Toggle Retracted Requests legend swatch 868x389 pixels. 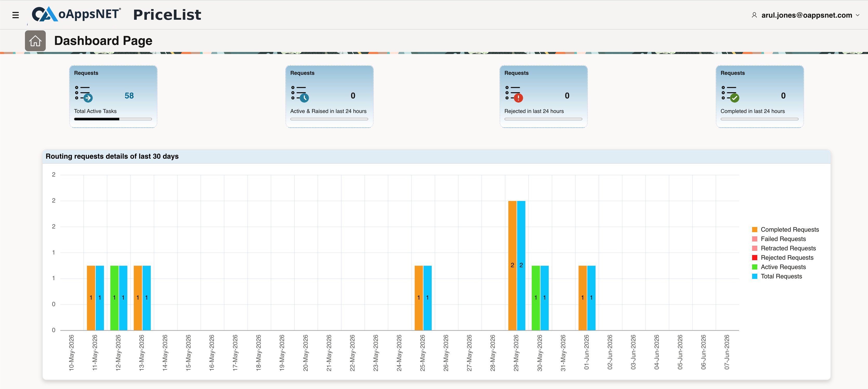[754, 249]
